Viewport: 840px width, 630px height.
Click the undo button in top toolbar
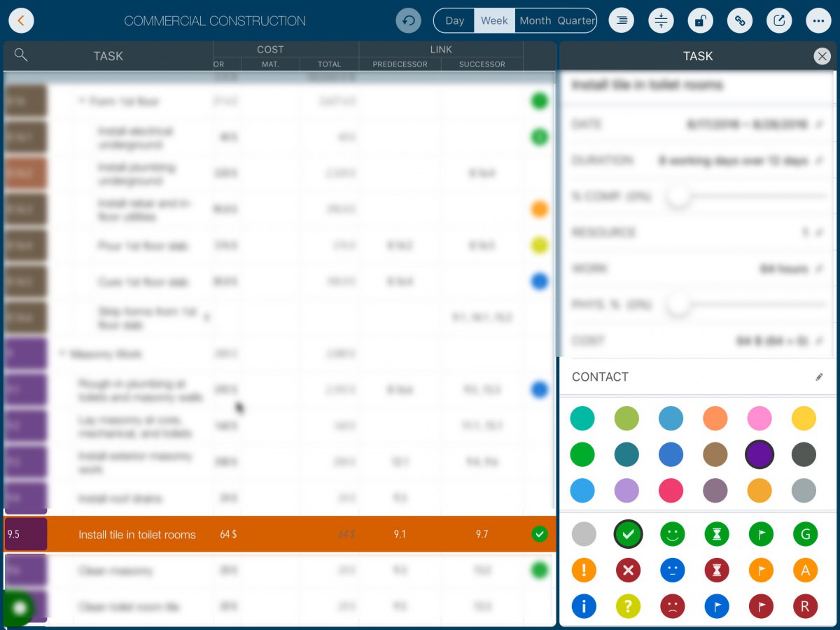[408, 21]
